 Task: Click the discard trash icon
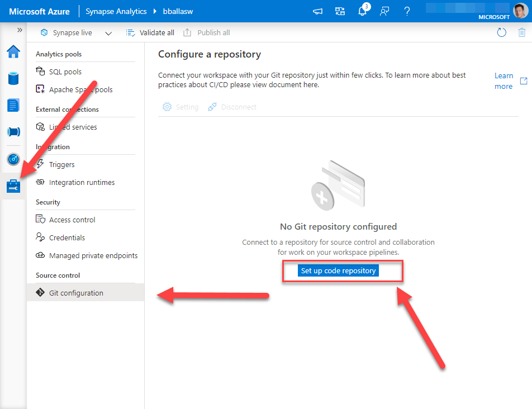coord(522,32)
